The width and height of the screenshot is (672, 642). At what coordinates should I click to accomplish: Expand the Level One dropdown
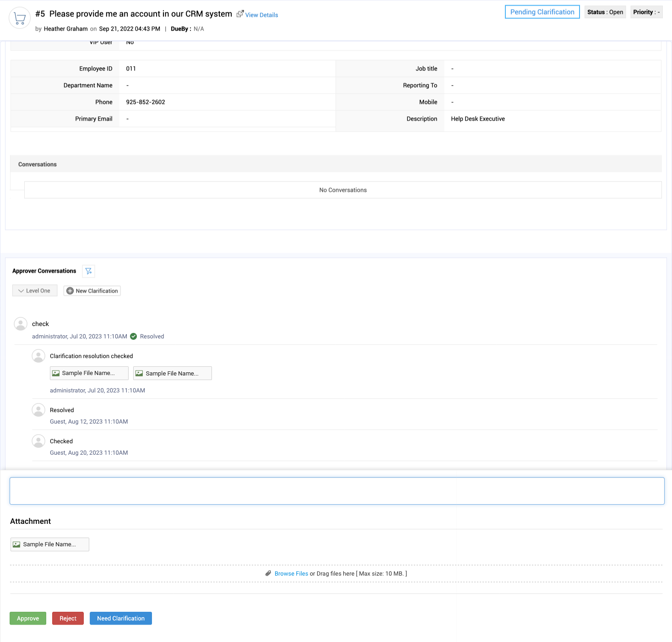[x=35, y=291]
